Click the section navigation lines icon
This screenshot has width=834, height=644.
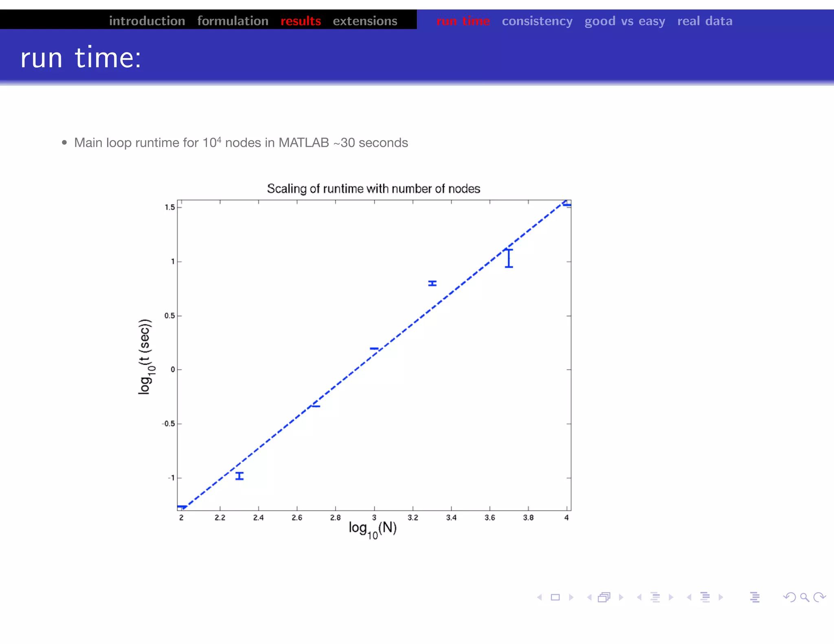point(705,597)
